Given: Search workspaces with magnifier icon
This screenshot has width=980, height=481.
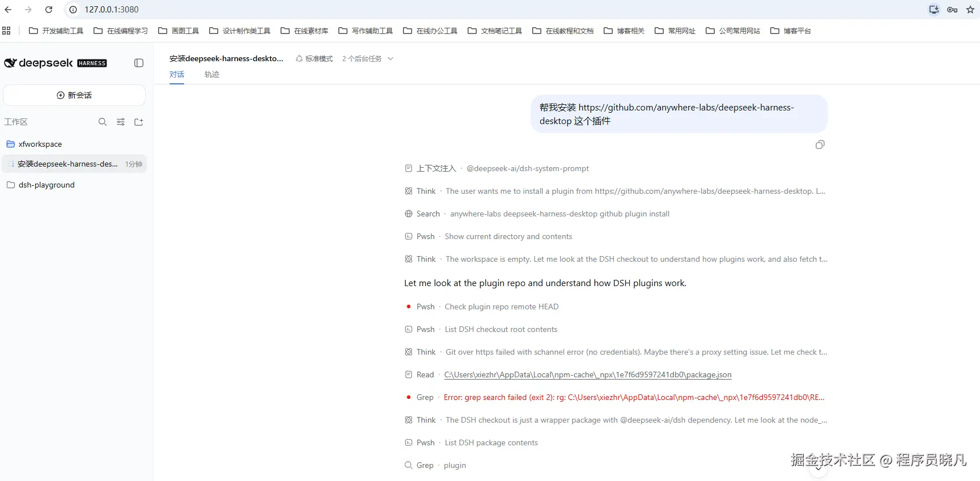Looking at the screenshot, I should coord(103,122).
